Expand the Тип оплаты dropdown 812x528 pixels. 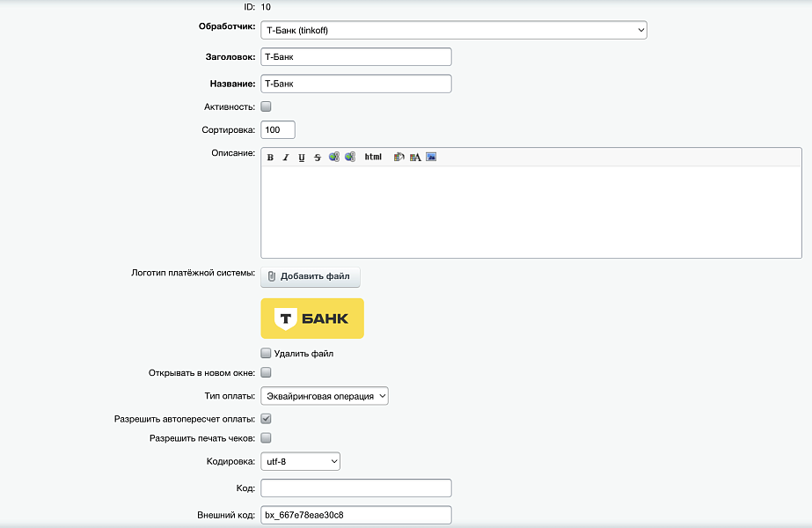[x=324, y=396]
